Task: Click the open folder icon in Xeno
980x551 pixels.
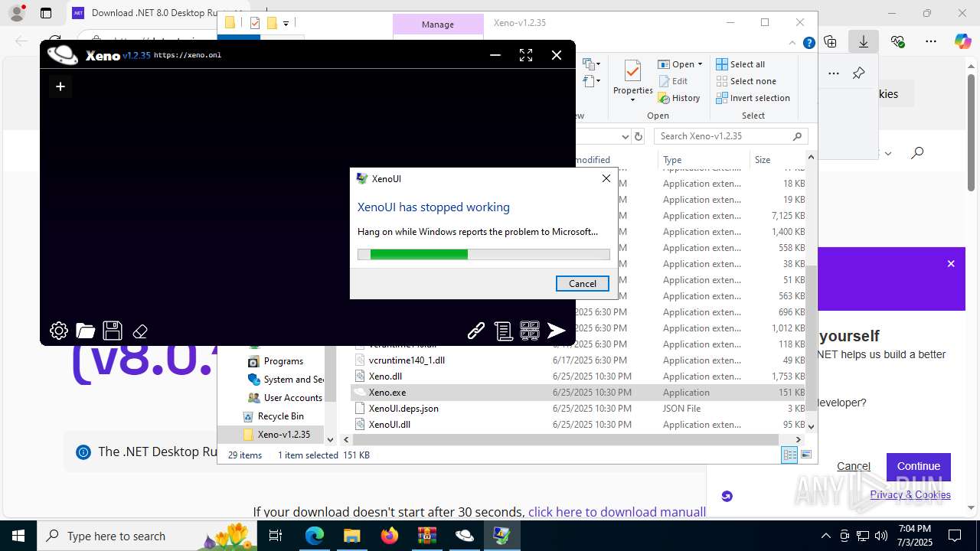Action: coord(86,331)
